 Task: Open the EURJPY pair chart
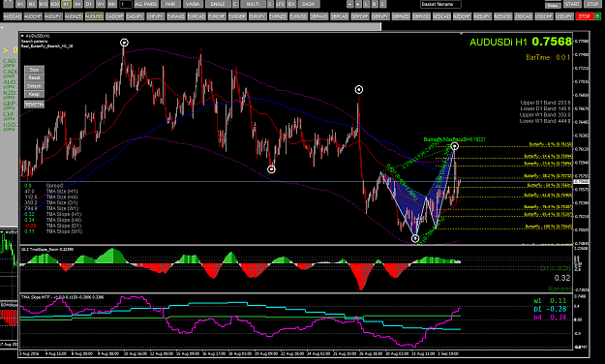pyautogui.click(x=257, y=16)
